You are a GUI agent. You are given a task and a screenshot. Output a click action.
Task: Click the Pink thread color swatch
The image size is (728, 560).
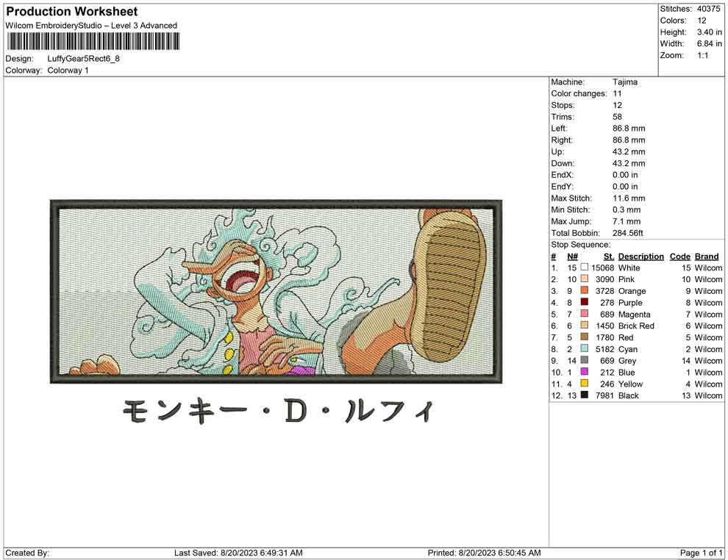(x=584, y=279)
